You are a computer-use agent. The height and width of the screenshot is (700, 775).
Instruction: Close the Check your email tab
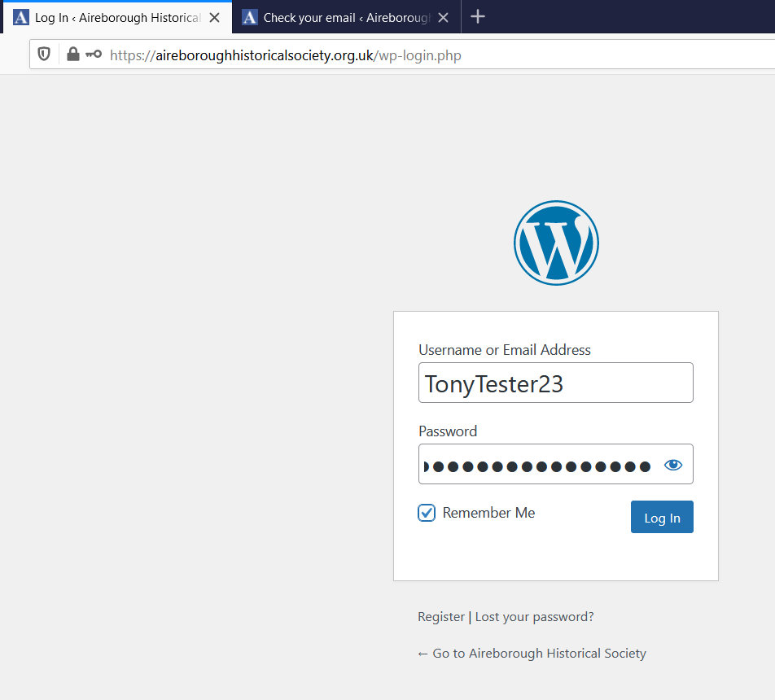[444, 17]
